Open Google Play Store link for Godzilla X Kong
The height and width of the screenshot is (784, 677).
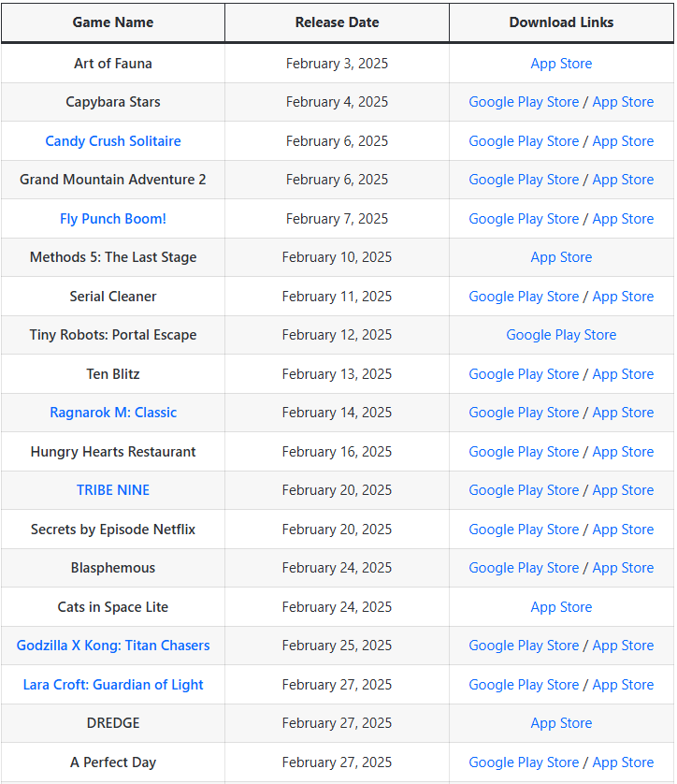(524, 646)
